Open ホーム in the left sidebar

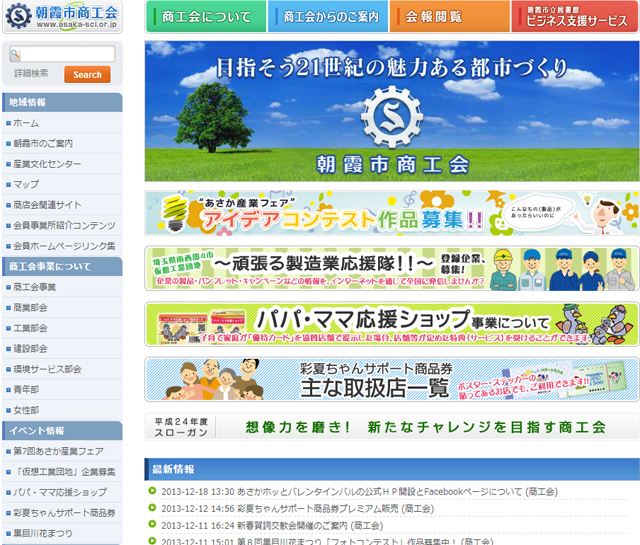(x=27, y=123)
